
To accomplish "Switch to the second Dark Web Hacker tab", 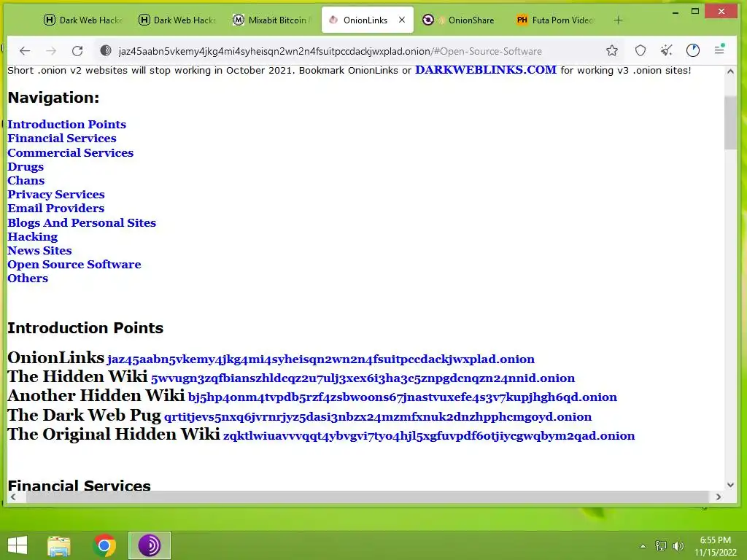I will pos(177,20).
